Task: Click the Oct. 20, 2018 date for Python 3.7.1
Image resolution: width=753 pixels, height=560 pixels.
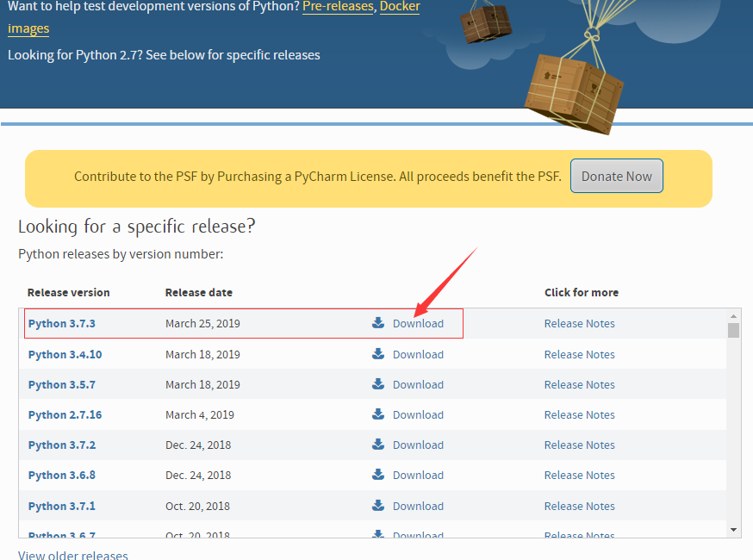Action: pos(197,507)
